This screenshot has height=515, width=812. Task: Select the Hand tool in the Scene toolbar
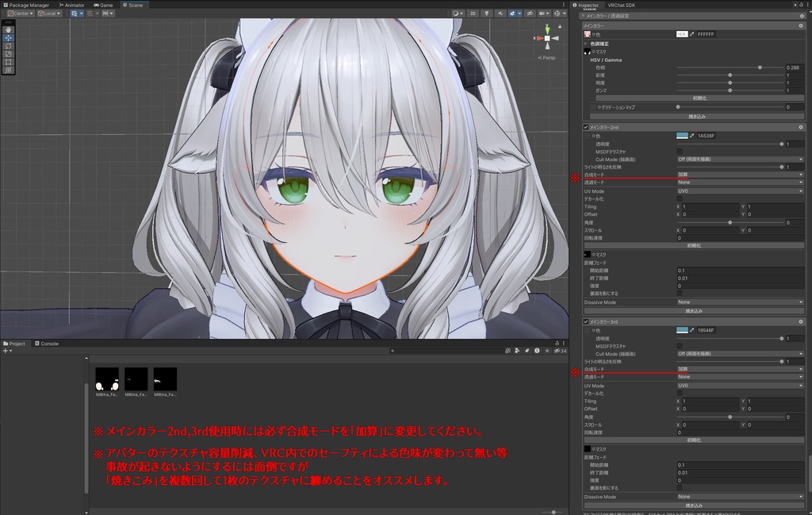[x=9, y=30]
